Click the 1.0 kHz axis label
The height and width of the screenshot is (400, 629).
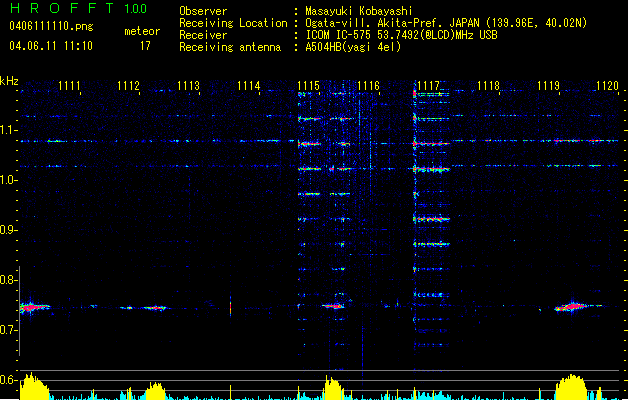click(x=8, y=180)
